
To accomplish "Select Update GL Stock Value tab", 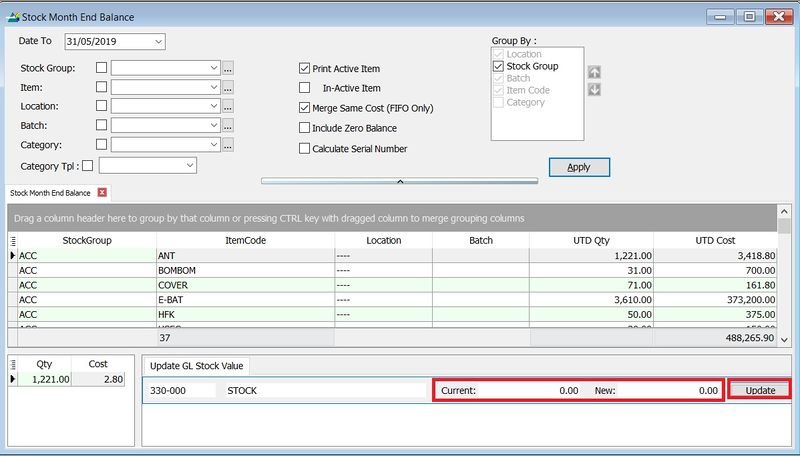I will click(x=195, y=366).
